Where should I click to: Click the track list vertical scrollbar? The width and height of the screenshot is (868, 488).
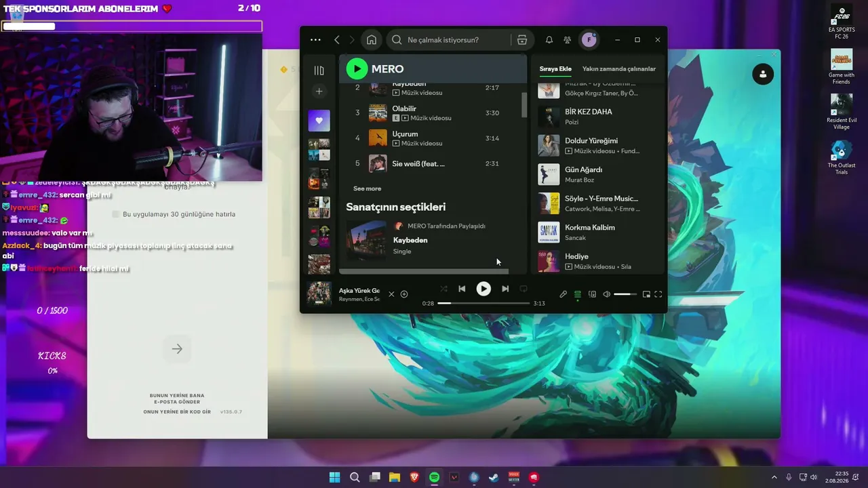[524, 104]
